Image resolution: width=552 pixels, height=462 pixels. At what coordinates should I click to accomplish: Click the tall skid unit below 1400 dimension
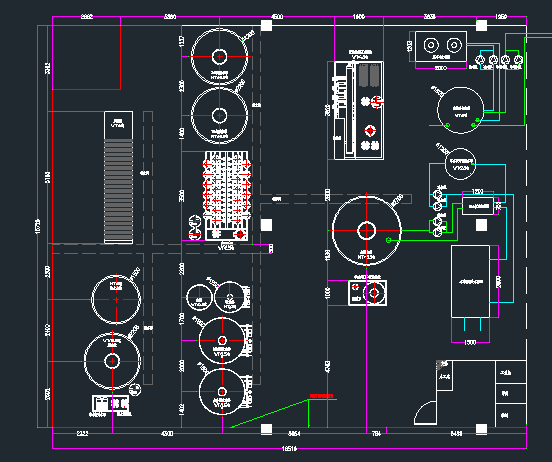pyautogui.click(x=359, y=111)
